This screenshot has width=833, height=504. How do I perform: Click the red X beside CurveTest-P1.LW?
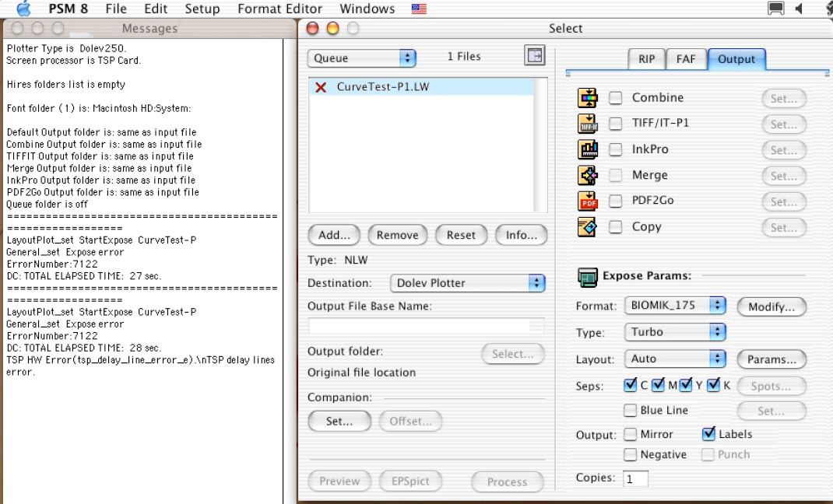(321, 87)
